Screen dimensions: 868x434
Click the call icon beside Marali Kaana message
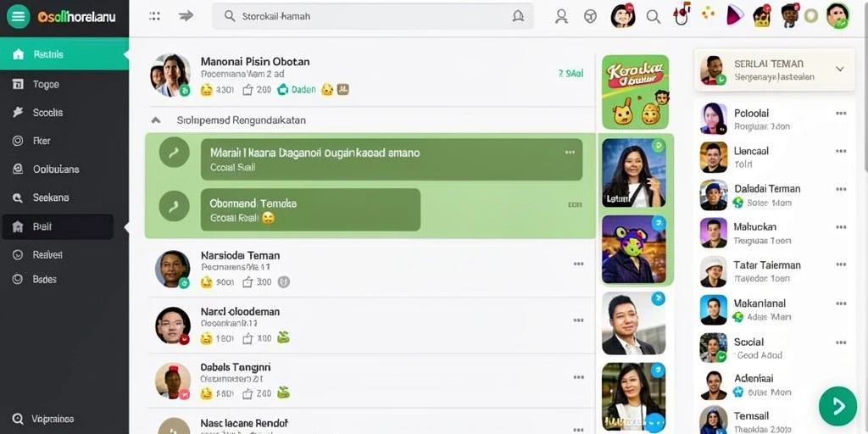point(175,153)
